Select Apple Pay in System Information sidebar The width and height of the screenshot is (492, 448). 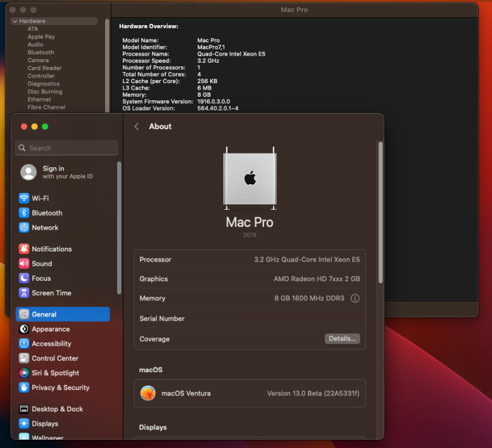(41, 36)
